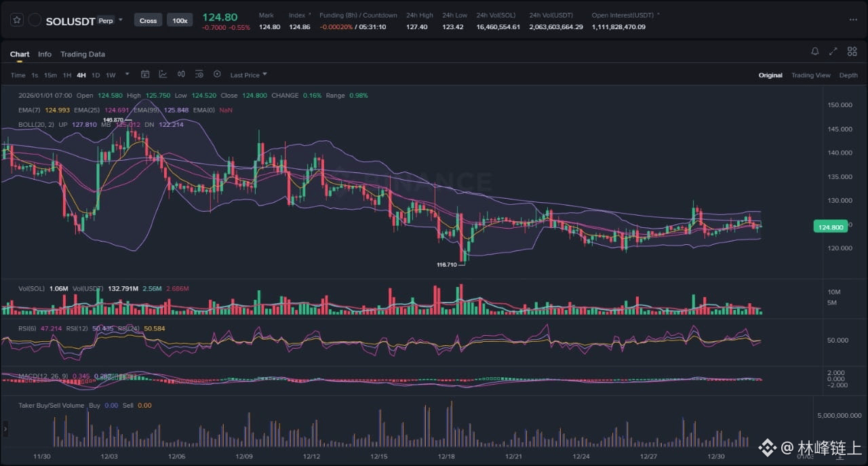Image resolution: width=868 pixels, height=466 pixels.
Task: Click the Funding (8h) / Countdown label
Action: pyautogui.click(x=358, y=15)
